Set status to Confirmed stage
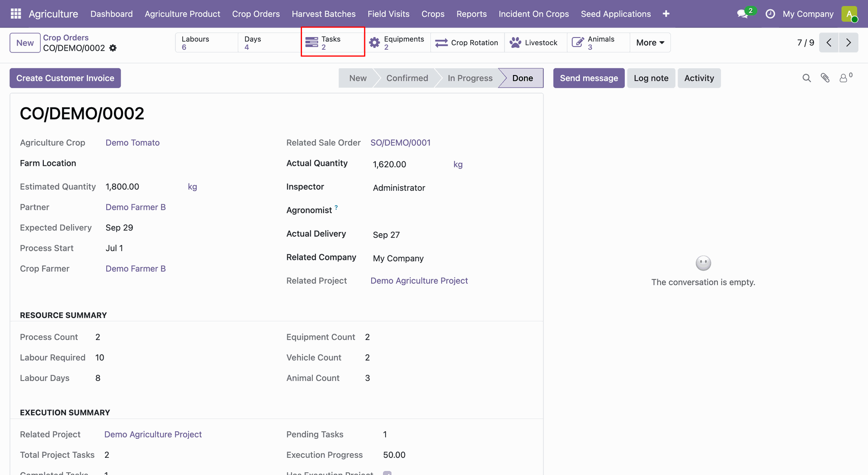 [x=407, y=78]
